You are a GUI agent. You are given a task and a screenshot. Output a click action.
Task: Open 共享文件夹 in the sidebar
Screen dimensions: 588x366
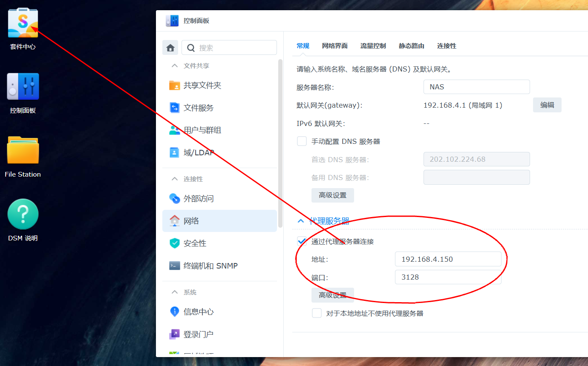pyautogui.click(x=219, y=85)
